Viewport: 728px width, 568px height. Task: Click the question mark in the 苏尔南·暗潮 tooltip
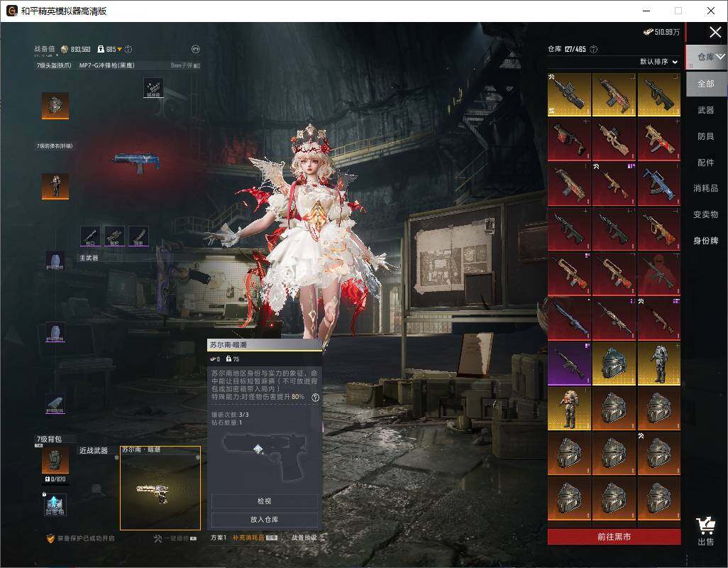315,397
